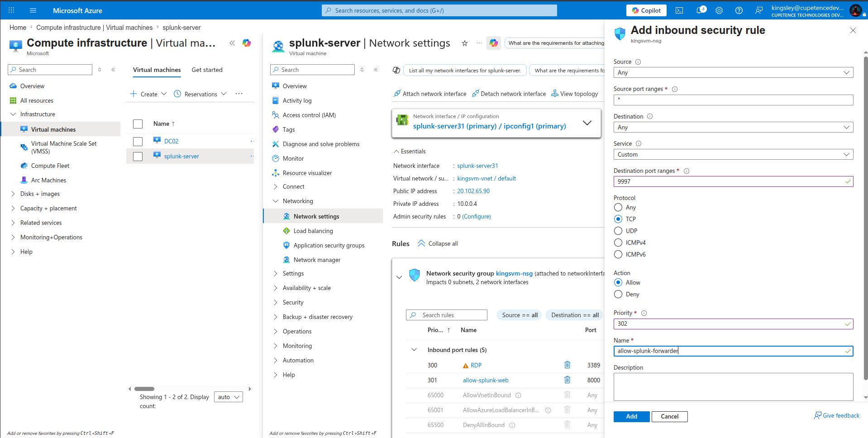
Task: Click Attach network interface
Action: pos(430,94)
